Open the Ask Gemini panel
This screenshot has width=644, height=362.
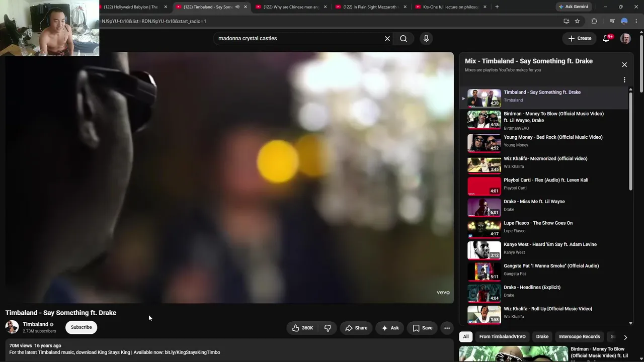(573, 7)
